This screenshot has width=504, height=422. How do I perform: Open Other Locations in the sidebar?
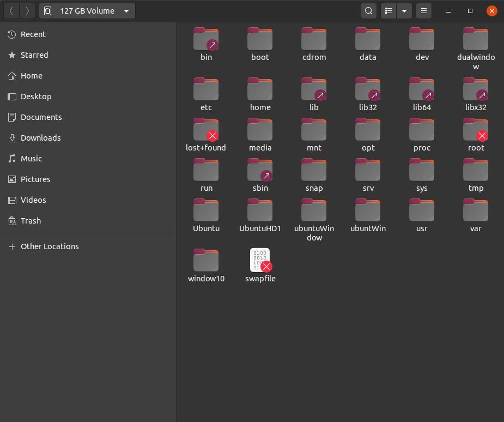(x=88, y=246)
